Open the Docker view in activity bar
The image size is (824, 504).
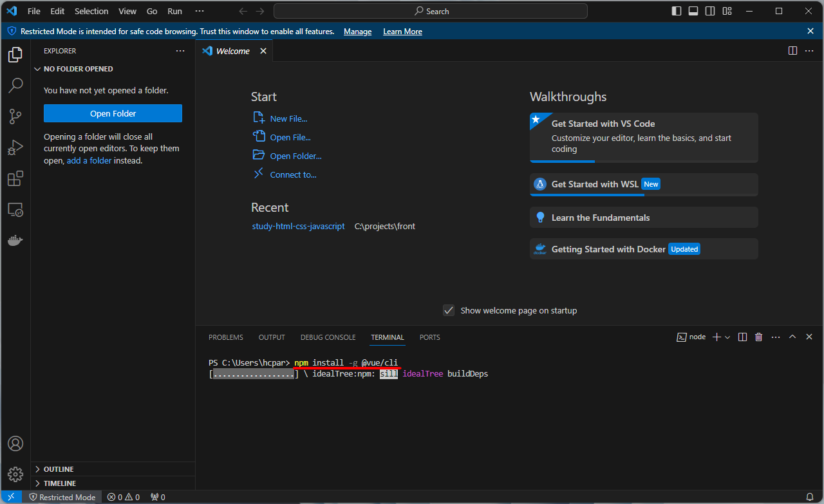coord(15,240)
